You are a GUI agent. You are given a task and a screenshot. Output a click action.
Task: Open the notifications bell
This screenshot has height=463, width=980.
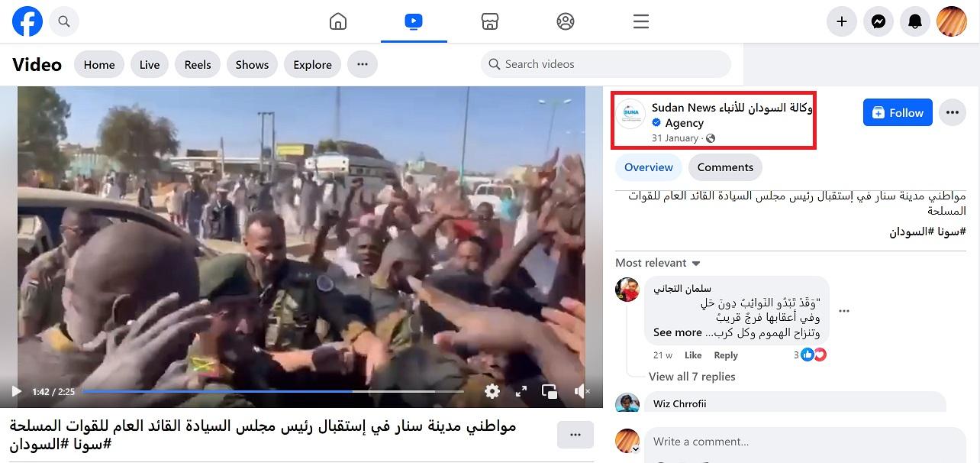915,21
